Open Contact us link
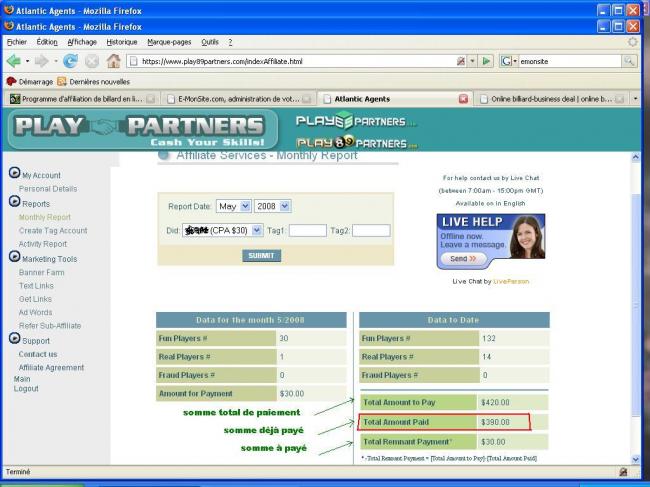This screenshot has width=650, height=487. point(38,354)
